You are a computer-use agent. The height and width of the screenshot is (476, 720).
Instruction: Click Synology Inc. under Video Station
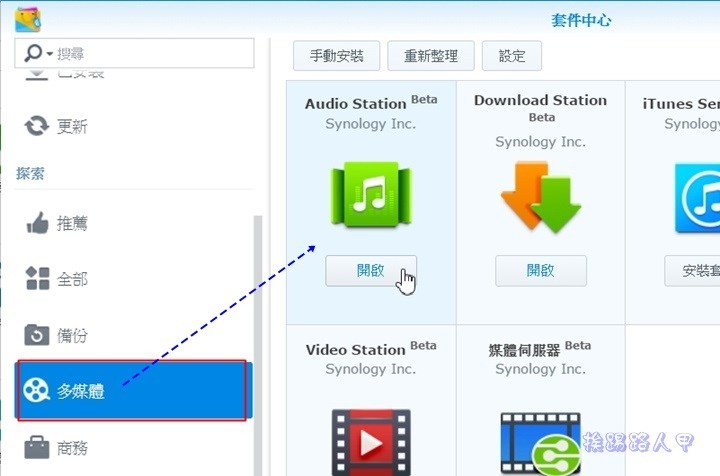coord(371,369)
